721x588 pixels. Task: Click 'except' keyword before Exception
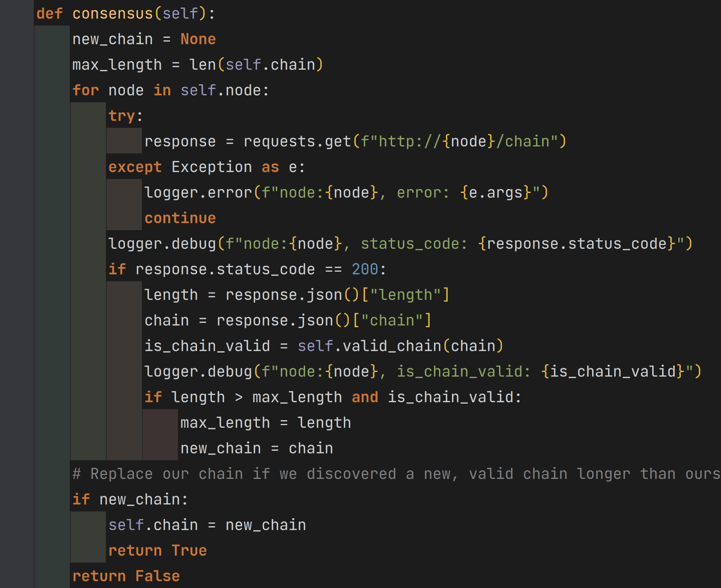pyautogui.click(x=135, y=167)
